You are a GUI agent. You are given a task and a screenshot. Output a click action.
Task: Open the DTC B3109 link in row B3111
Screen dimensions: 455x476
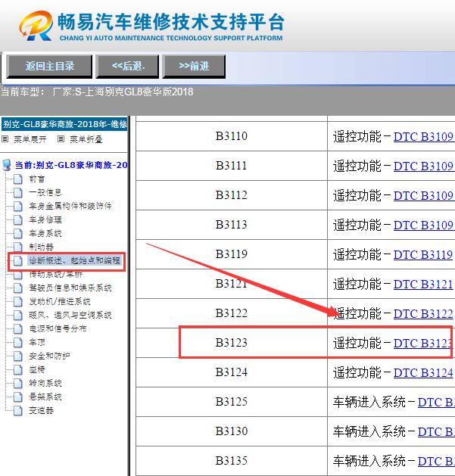[x=423, y=166]
